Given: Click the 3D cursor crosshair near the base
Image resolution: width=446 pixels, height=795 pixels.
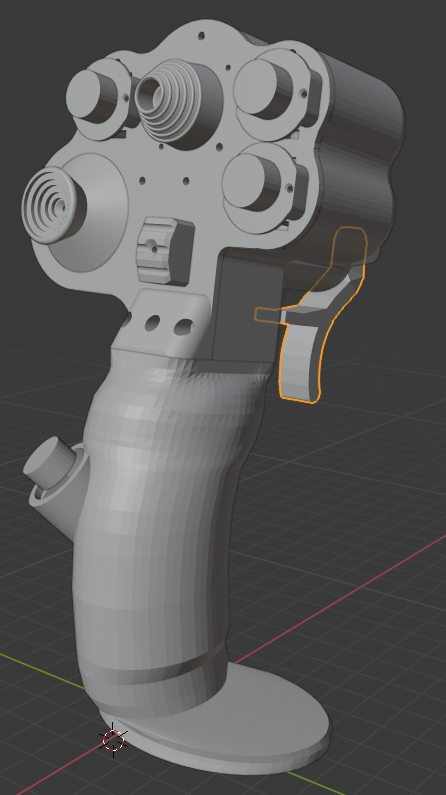Looking at the screenshot, I should tap(113, 740).
